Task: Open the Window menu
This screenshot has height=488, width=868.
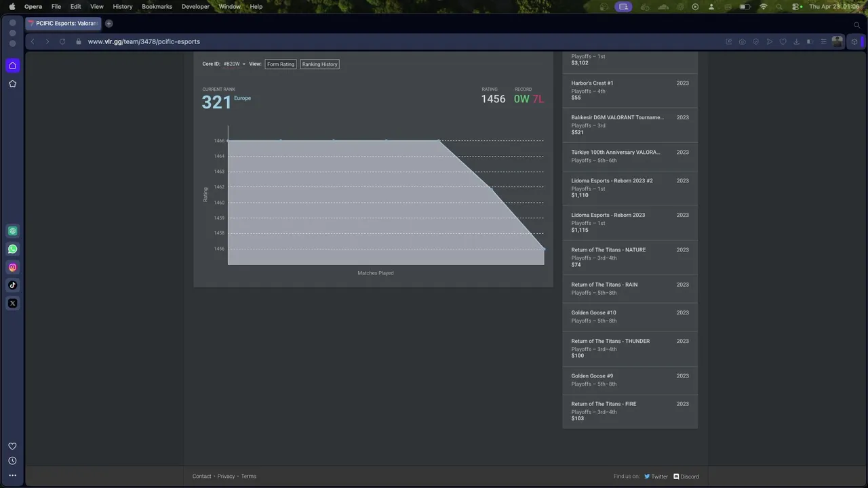Action: point(230,6)
